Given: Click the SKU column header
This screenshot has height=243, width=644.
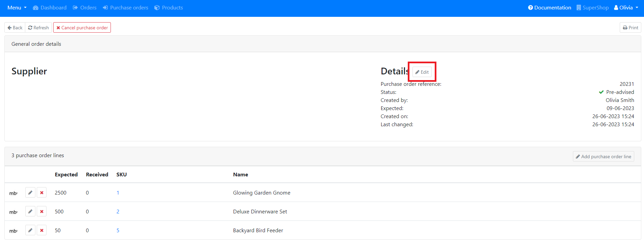Looking at the screenshot, I should (x=121, y=175).
